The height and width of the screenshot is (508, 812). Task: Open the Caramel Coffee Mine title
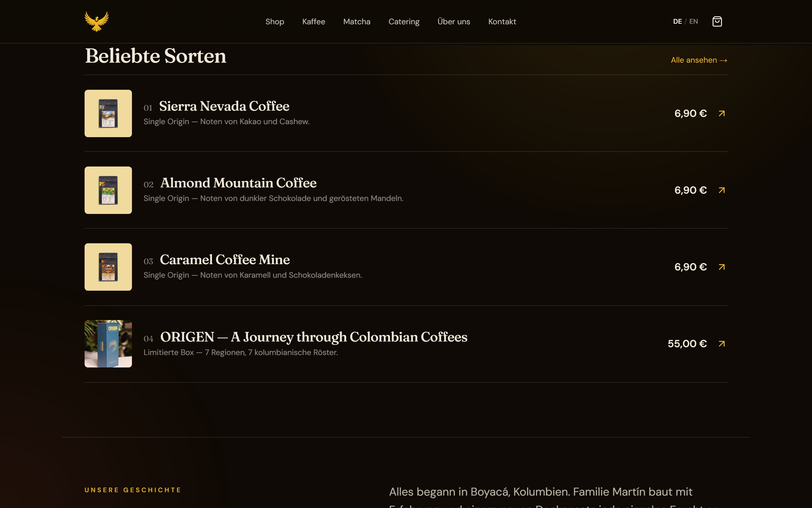point(225,260)
